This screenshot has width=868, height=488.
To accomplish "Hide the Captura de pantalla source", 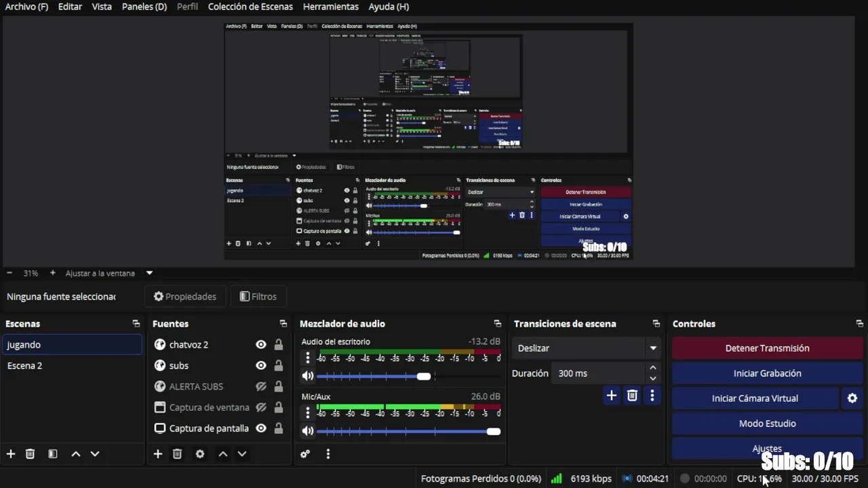I will pyautogui.click(x=261, y=429).
